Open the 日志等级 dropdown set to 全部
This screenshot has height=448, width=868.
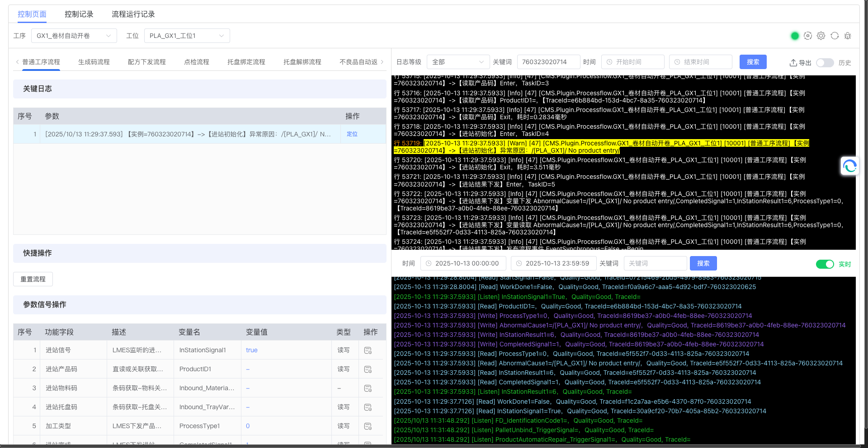click(458, 62)
